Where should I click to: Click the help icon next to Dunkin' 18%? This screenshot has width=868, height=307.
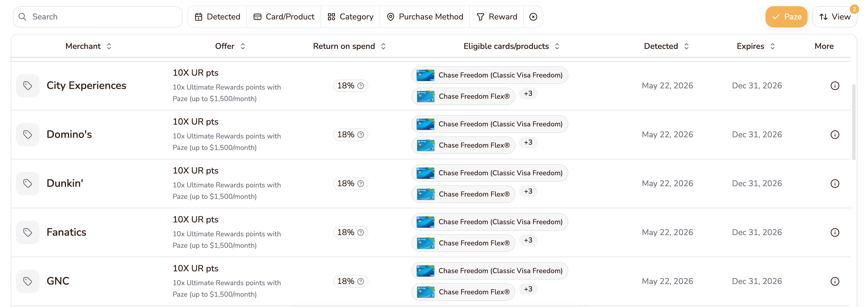[x=361, y=183]
